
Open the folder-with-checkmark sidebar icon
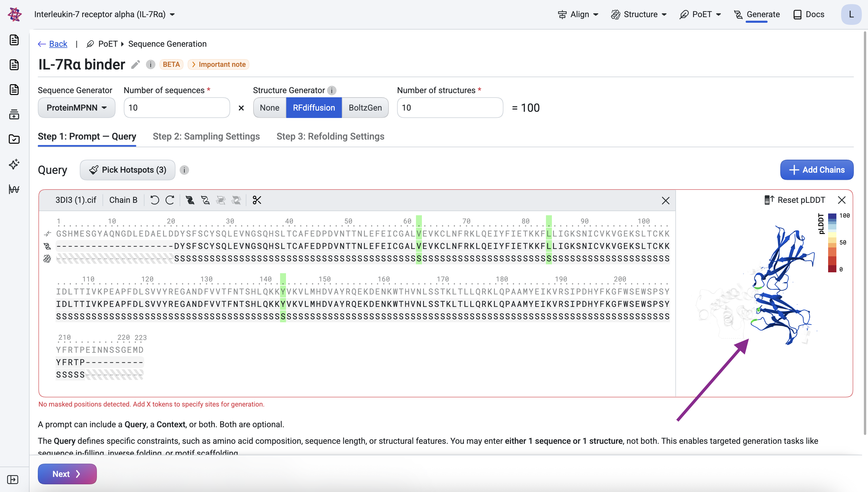pyautogui.click(x=14, y=139)
